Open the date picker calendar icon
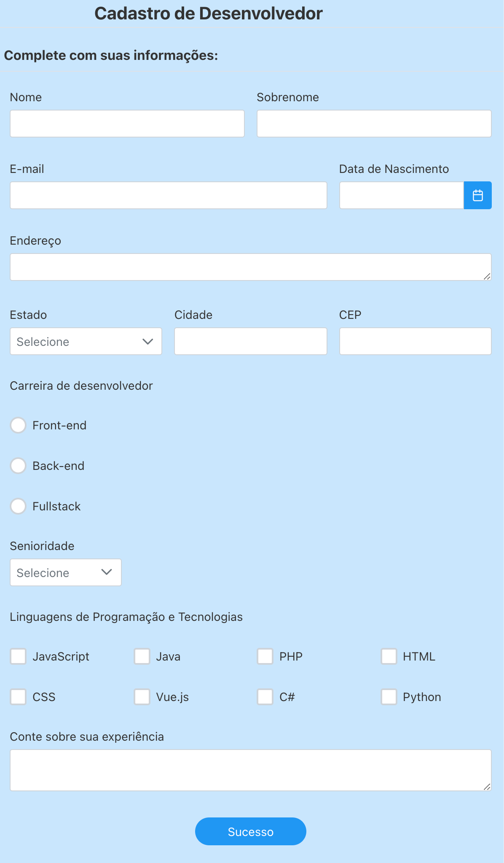Image resolution: width=504 pixels, height=863 pixels. tap(477, 195)
